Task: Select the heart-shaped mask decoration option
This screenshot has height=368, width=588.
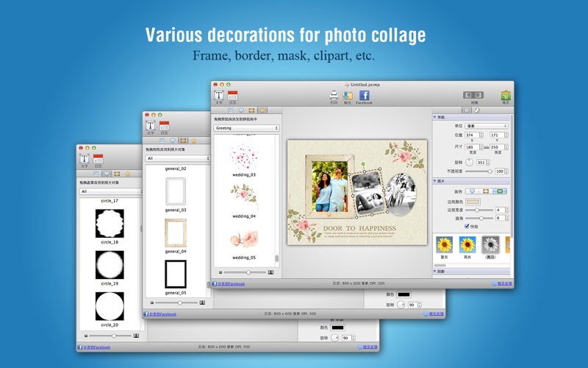Action: pos(473,191)
